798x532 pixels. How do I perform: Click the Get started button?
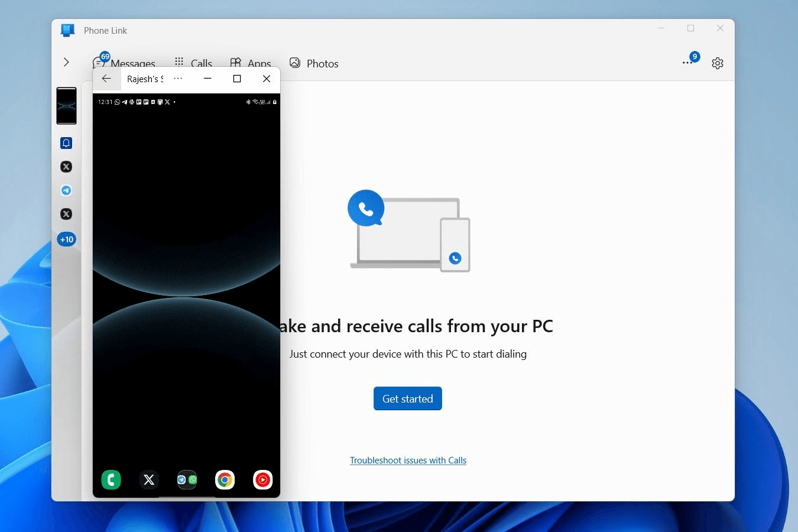pyautogui.click(x=407, y=398)
